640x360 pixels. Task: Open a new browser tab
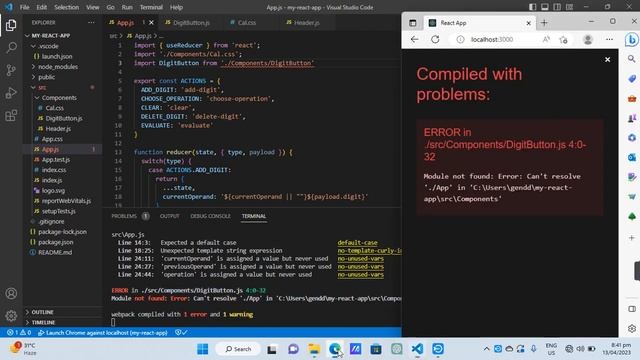click(544, 23)
